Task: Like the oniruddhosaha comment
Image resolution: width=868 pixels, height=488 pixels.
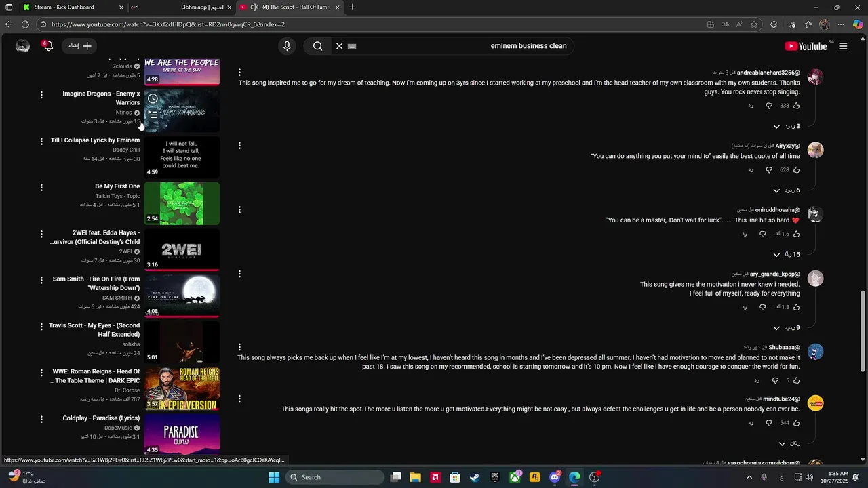Action: coord(796,234)
